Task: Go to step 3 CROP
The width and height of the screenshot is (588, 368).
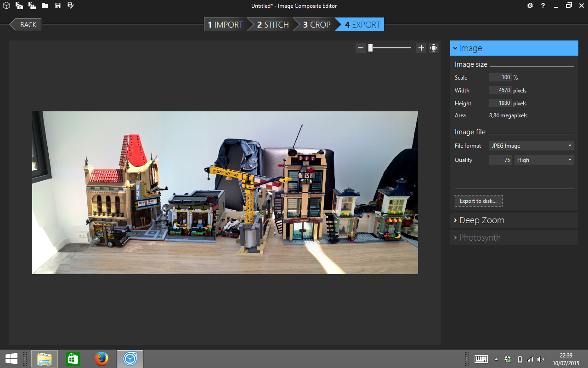Action: 317,24
